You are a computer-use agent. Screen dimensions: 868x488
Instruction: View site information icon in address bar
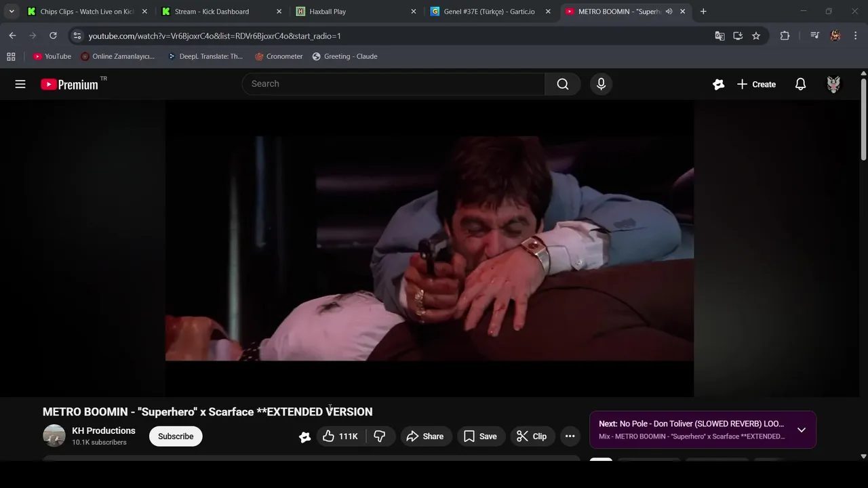point(77,36)
